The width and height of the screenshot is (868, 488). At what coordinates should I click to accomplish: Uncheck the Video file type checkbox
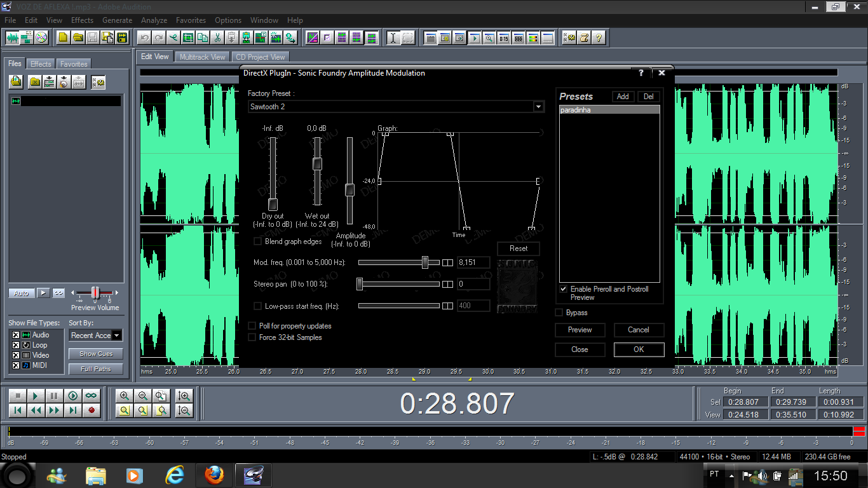(16, 355)
